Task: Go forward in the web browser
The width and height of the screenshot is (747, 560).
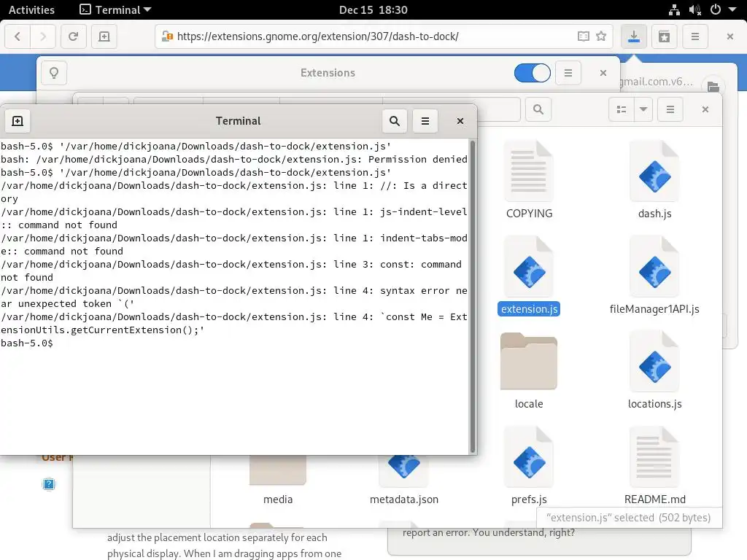Action: click(x=43, y=36)
